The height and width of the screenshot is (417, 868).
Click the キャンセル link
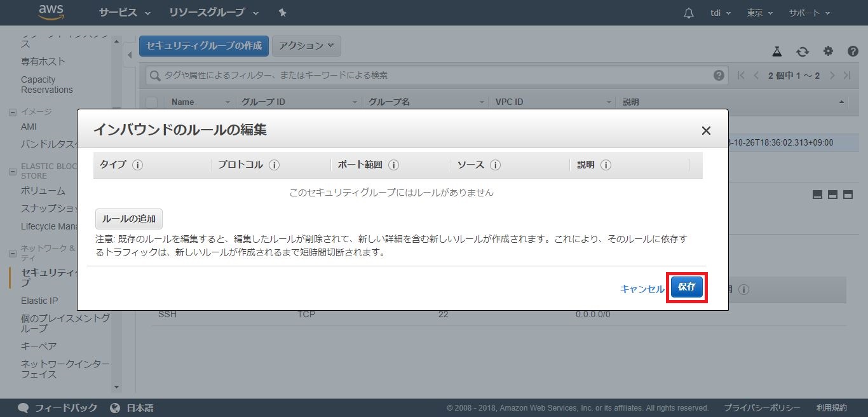pyautogui.click(x=642, y=289)
